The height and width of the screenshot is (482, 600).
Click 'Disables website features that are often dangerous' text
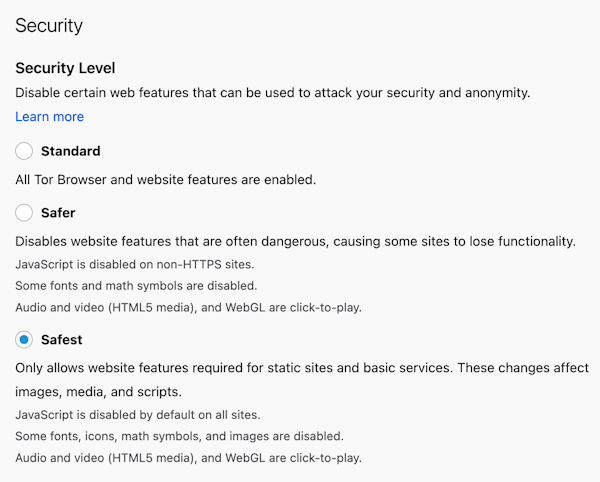[x=295, y=241]
